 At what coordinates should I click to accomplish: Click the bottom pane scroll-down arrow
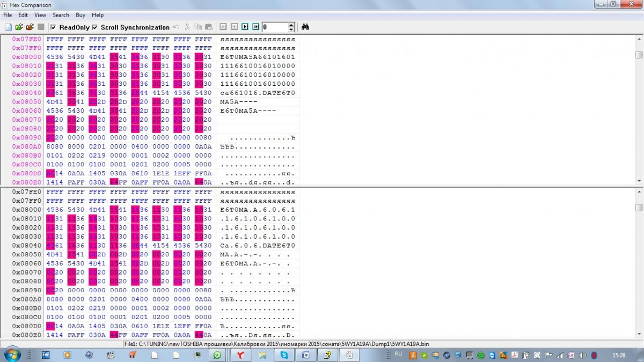639,335
